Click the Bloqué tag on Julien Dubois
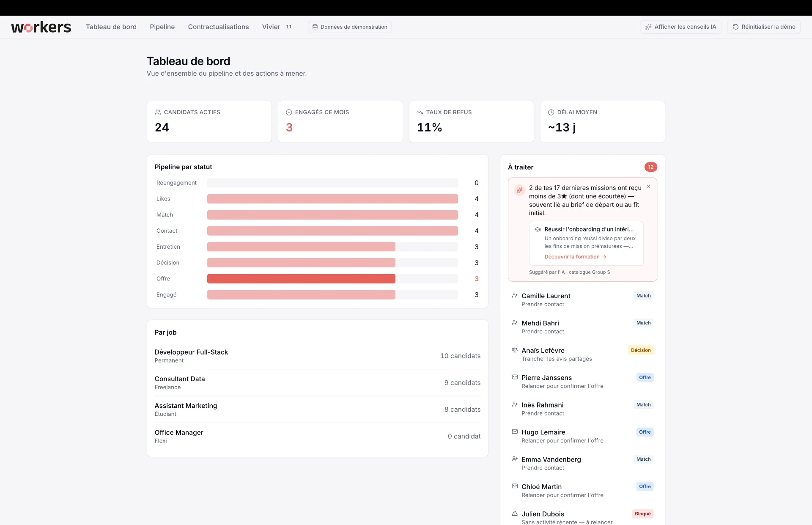Screen dimensions: 812x525 (643, 514)
